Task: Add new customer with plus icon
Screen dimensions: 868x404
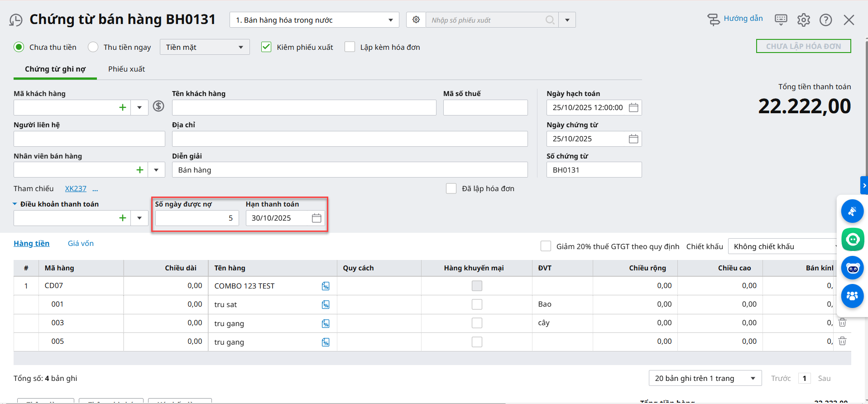Action: (122, 108)
